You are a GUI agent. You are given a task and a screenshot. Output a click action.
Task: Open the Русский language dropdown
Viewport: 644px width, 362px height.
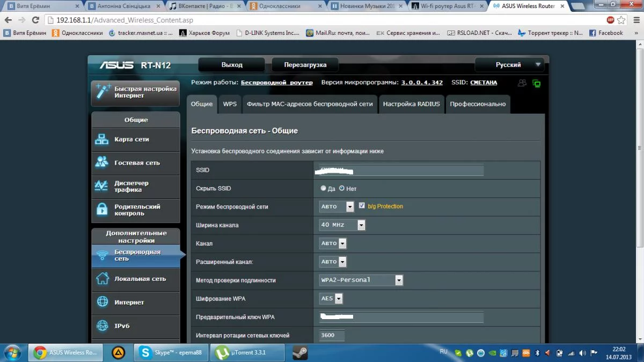click(509, 65)
